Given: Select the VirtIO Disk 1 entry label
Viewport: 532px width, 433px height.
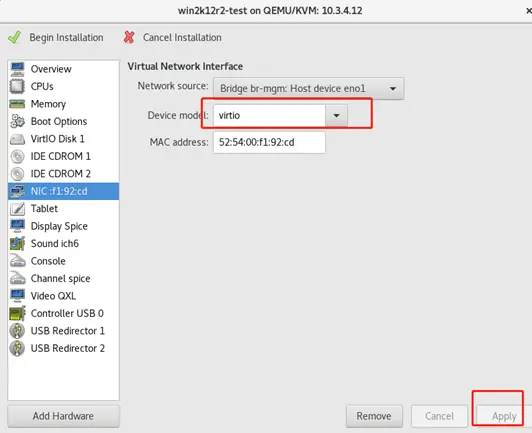Looking at the screenshot, I should point(58,139).
